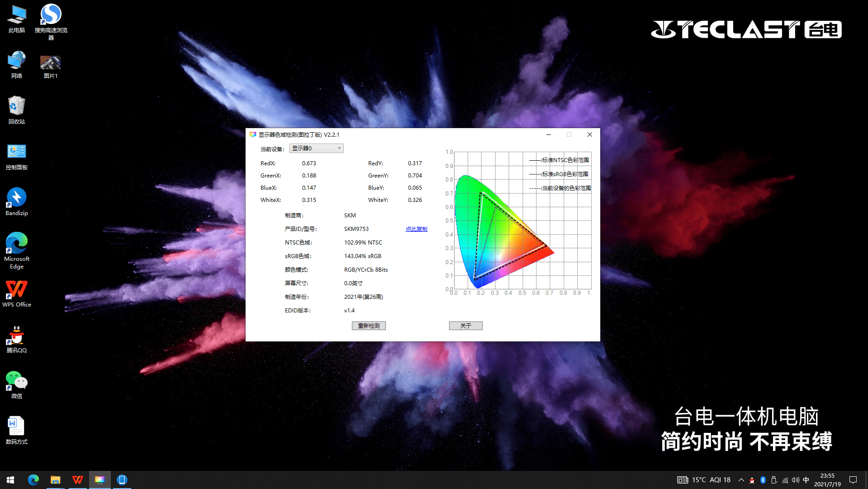
Task: Open WPS from the taskbar
Action: (78, 480)
